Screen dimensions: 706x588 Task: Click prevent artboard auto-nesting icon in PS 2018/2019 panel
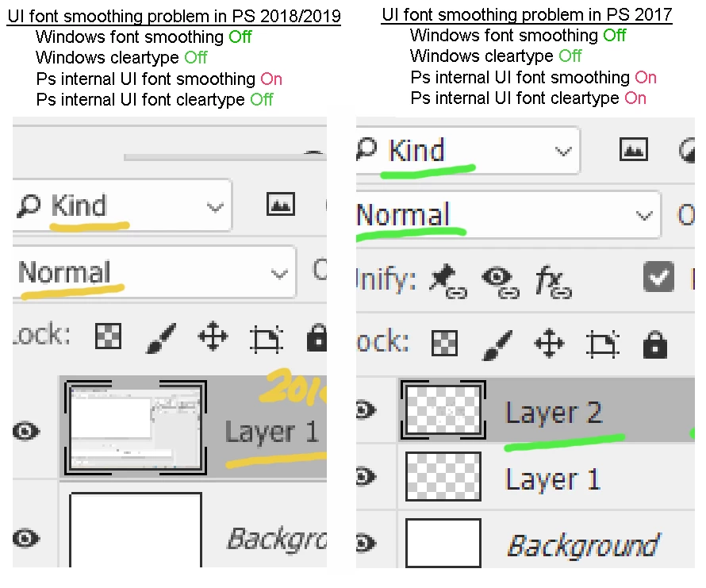coord(266,339)
